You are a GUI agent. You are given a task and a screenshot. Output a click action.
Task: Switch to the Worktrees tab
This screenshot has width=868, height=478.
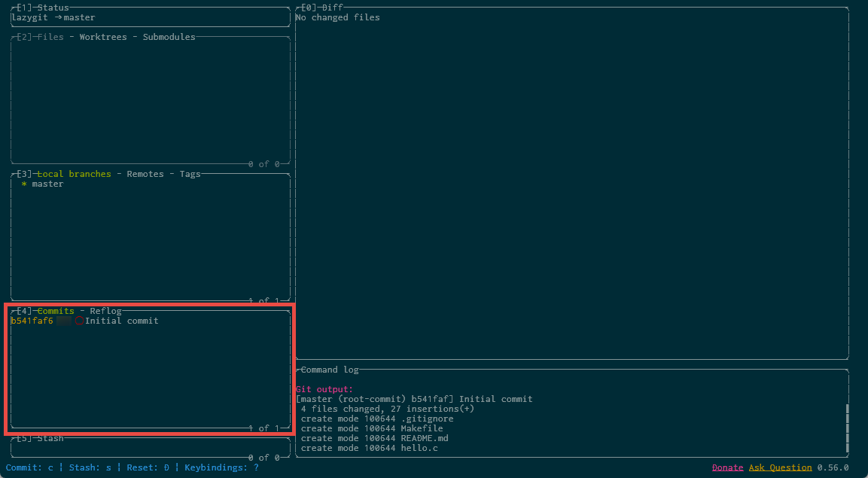(105, 37)
